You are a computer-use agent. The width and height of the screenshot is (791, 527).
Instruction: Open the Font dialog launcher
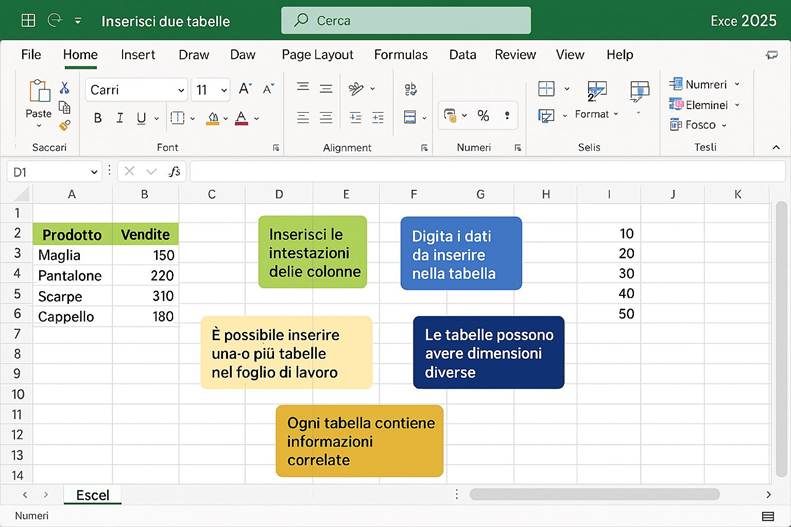pos(276,148)
